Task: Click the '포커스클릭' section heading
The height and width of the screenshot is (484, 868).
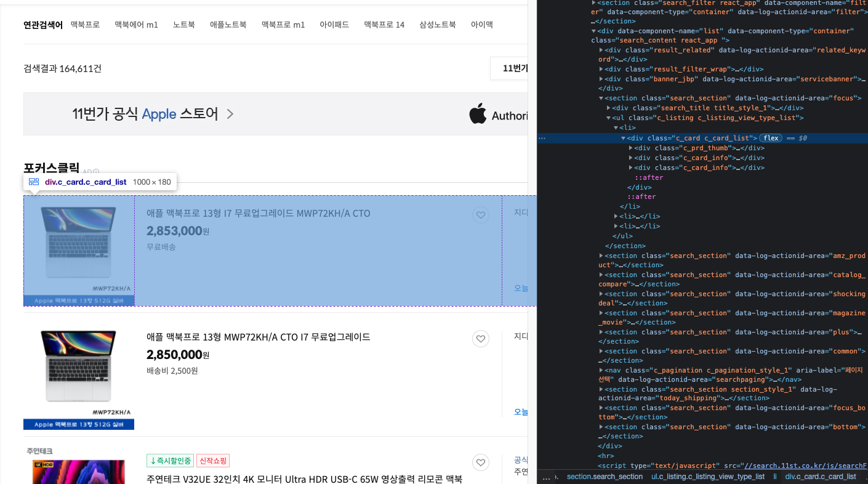Action: click(x=52, y=167)
